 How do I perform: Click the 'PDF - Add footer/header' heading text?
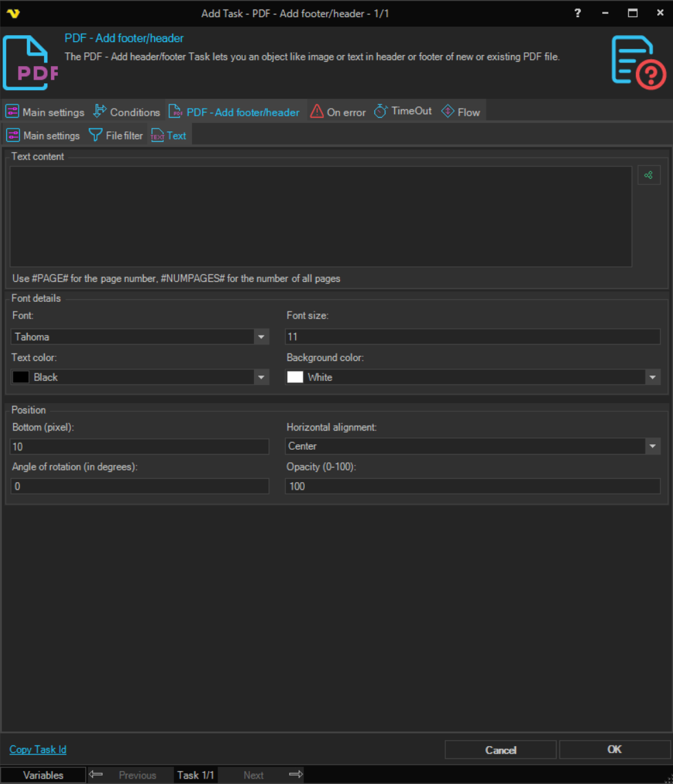tap(124, 38)
